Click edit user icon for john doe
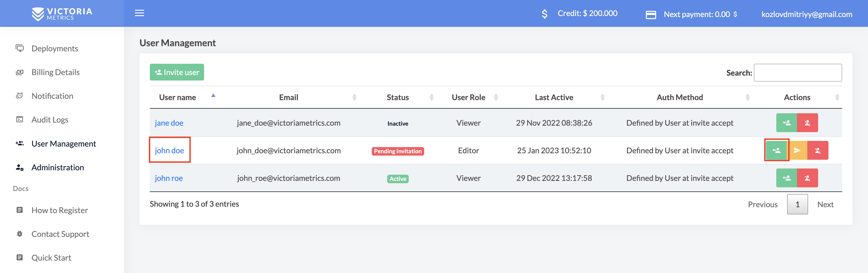Viewport: 868px width, 273px height. (x=776, y=150)
